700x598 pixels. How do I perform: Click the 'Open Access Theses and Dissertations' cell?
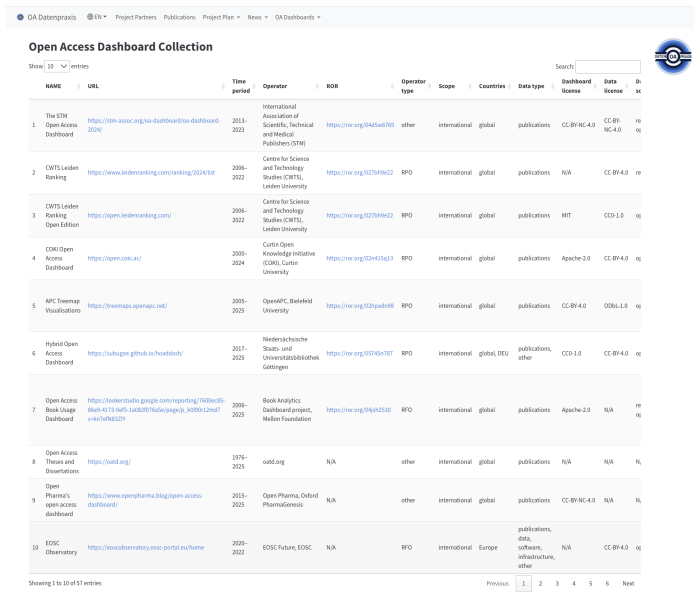pos(62,462)
